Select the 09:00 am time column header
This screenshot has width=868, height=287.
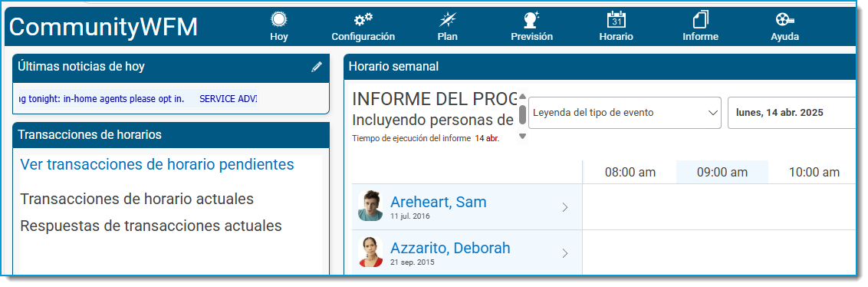722,173
